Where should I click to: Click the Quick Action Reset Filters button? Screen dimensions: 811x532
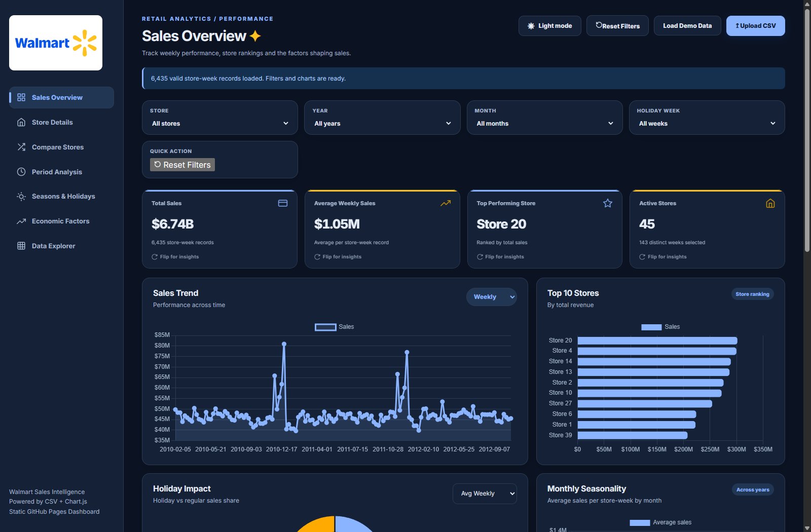[x=182, y=165]
